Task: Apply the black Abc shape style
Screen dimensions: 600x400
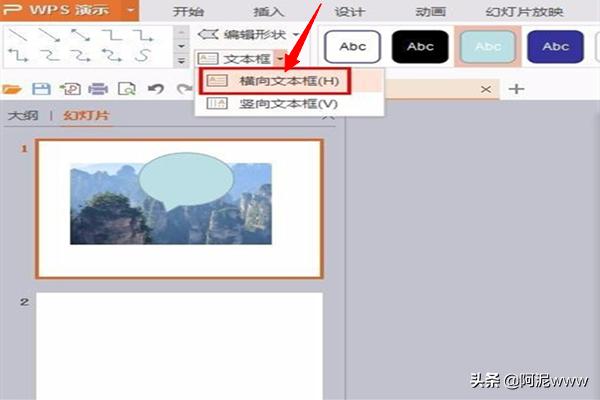Action: 420,47
